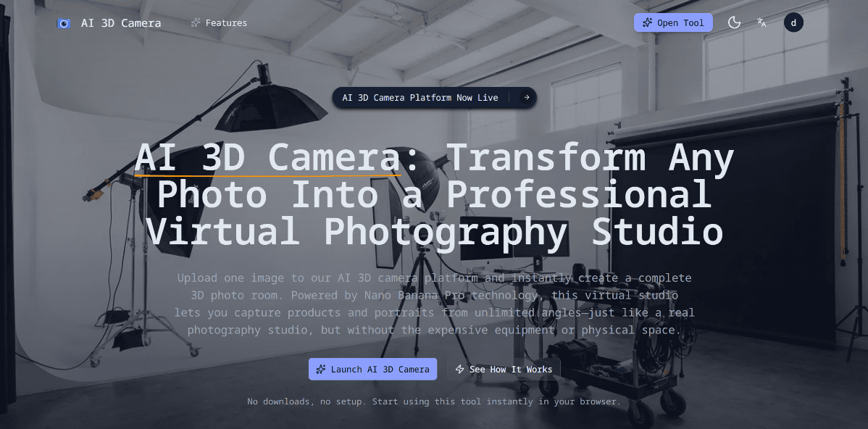Select the language translation icon
Image resolution: width=868 pixels, height=429 pixels.
761,22
